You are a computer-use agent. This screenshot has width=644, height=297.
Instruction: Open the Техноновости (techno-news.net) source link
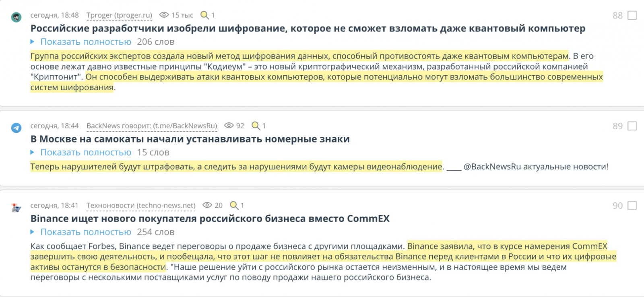141,206
